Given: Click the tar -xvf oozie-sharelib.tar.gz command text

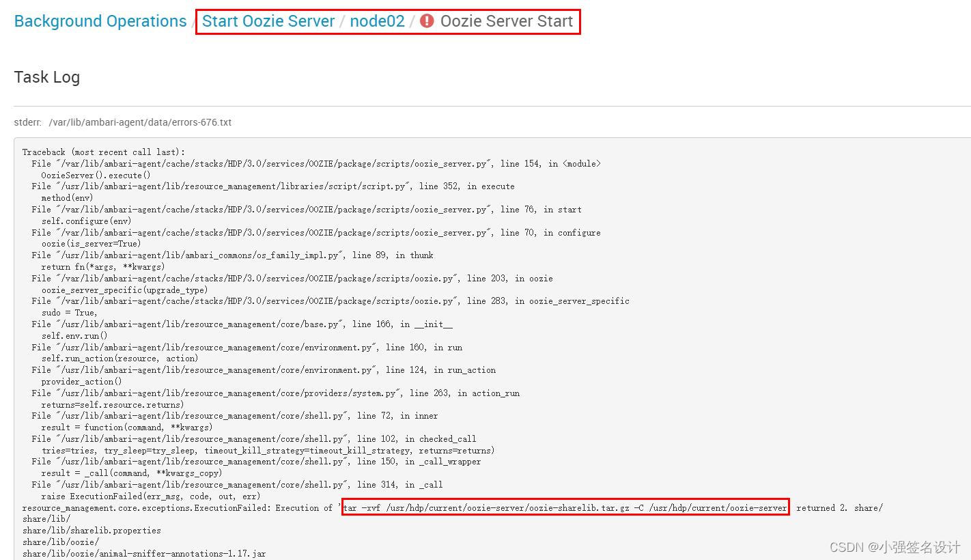Looking at the screenshot, I should pyautogui.click(x=565, y=508).
